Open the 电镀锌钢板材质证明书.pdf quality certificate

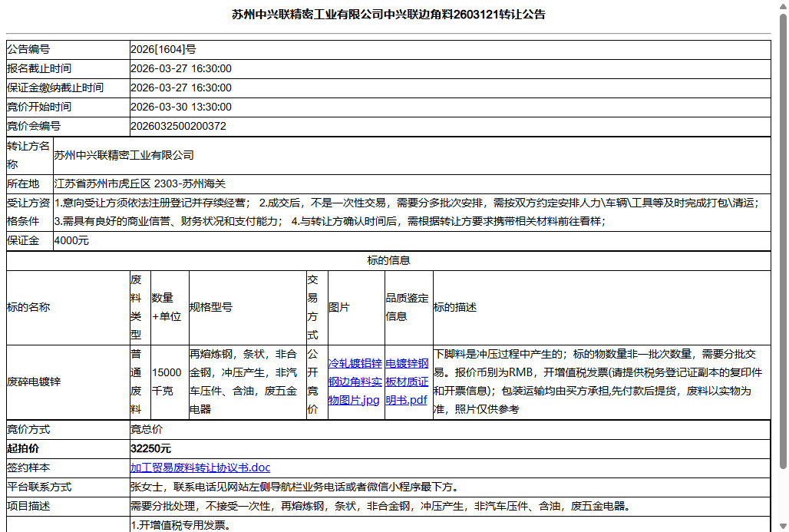408,382
